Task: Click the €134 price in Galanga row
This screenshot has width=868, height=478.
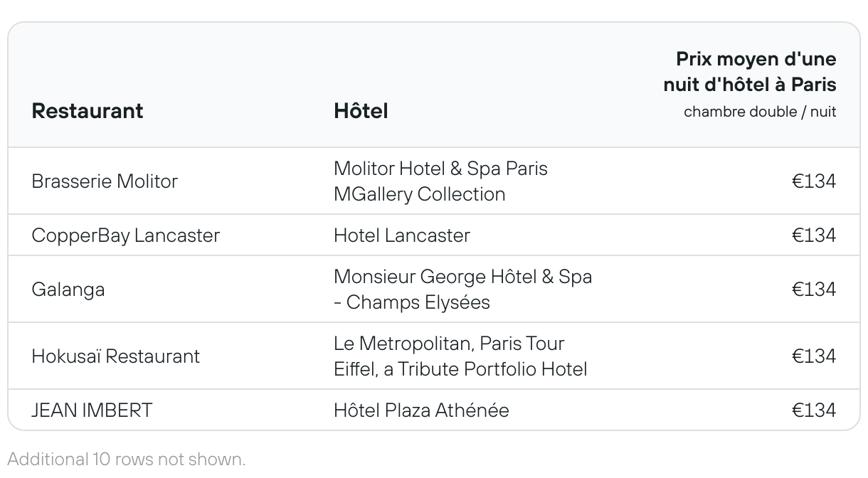Action: (813, 290)
